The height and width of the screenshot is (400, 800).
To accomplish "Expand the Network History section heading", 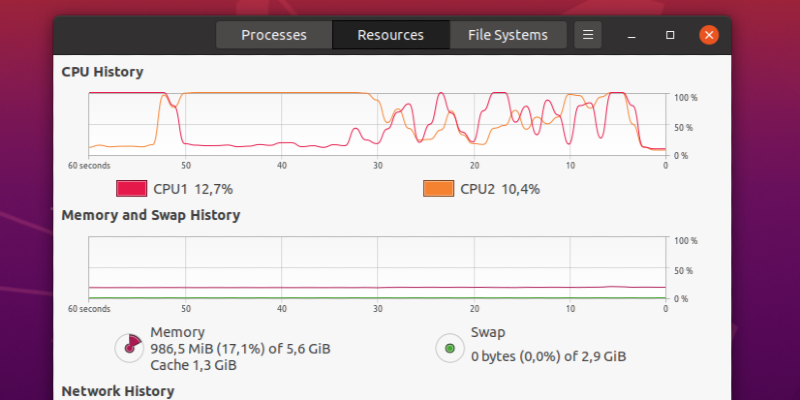I will [117, 391].
